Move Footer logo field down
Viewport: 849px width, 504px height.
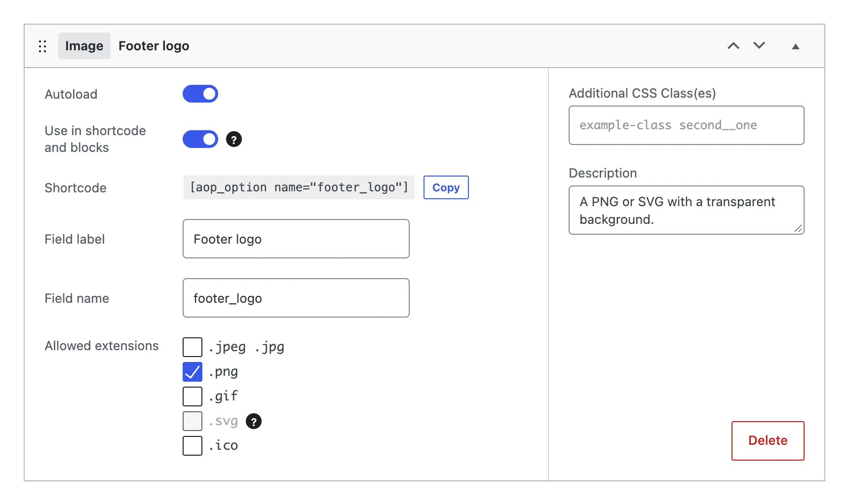click(759, 46)
